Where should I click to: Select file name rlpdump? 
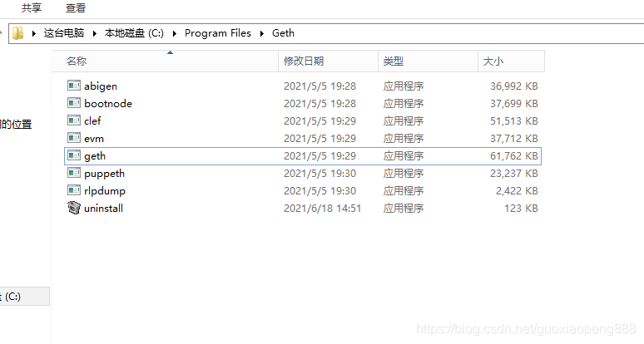[105, 191]
